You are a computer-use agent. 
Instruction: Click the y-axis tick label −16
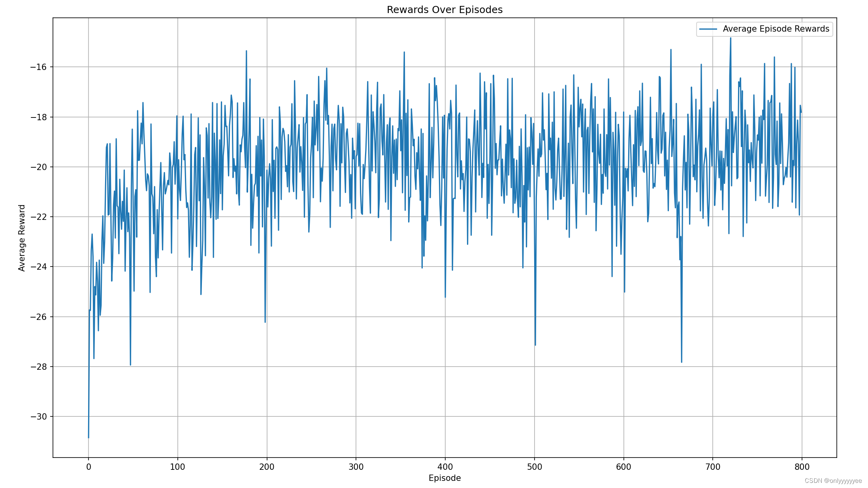38,67
